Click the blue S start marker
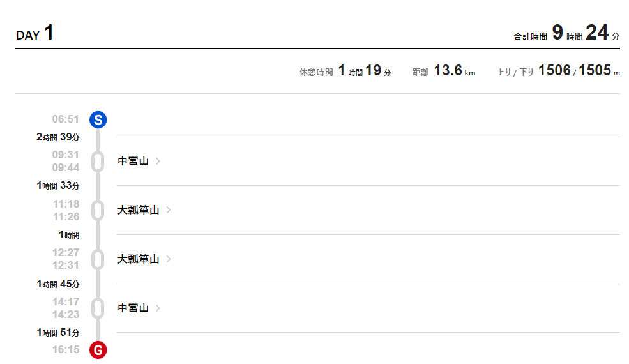 pos(98,119)
